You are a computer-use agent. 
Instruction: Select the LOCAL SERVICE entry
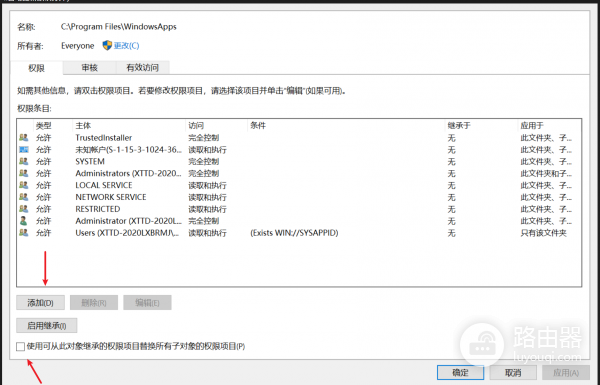point(104,185)
